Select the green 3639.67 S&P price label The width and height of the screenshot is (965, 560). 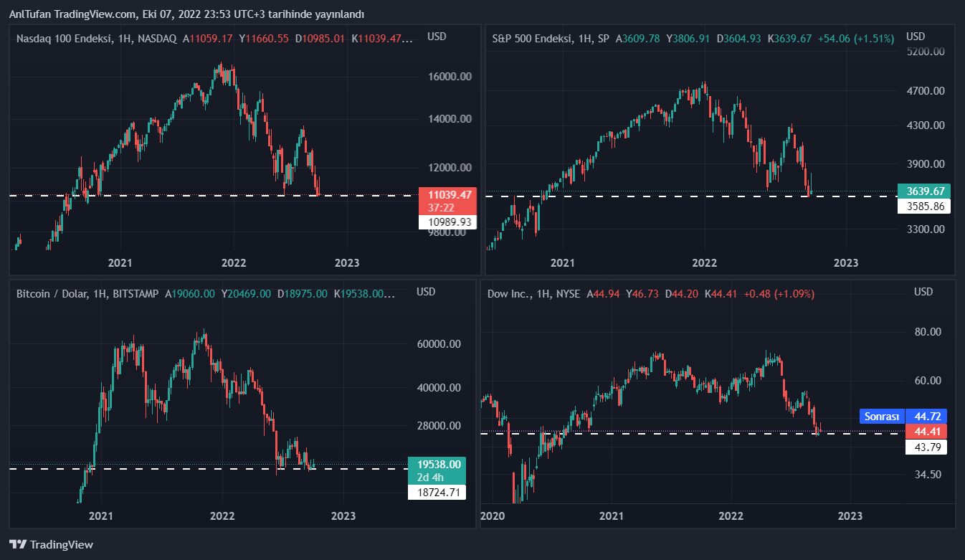(x=924, y=191)
